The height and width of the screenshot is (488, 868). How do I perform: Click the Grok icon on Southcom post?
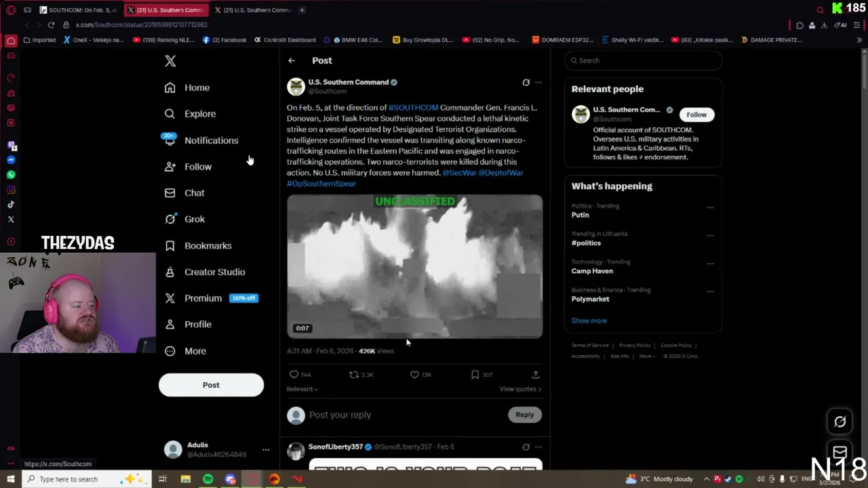(x=526, y=83)
